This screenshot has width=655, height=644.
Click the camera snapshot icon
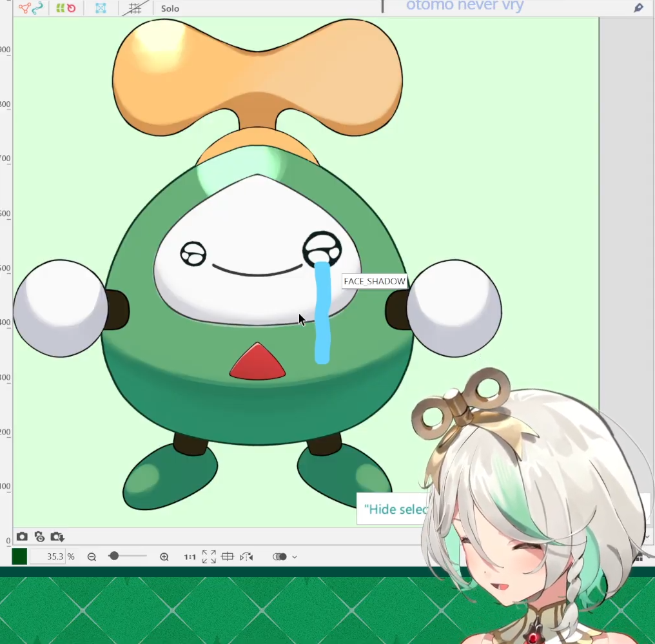pyautogui.click(x=22, y=536)
